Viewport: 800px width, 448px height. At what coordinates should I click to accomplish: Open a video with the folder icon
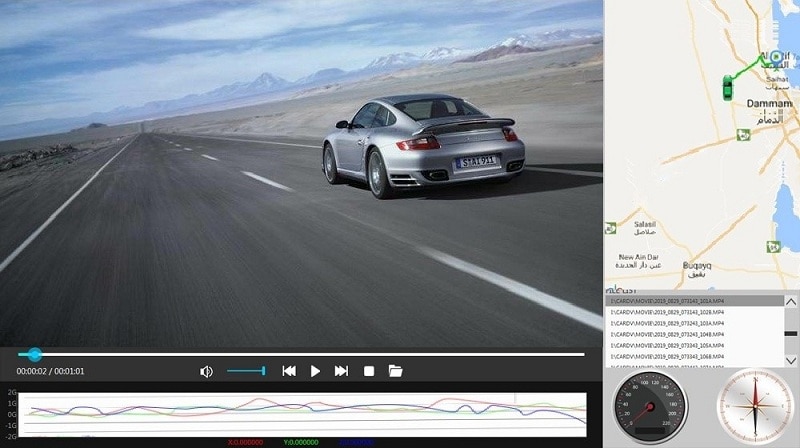tap(395, 371)
